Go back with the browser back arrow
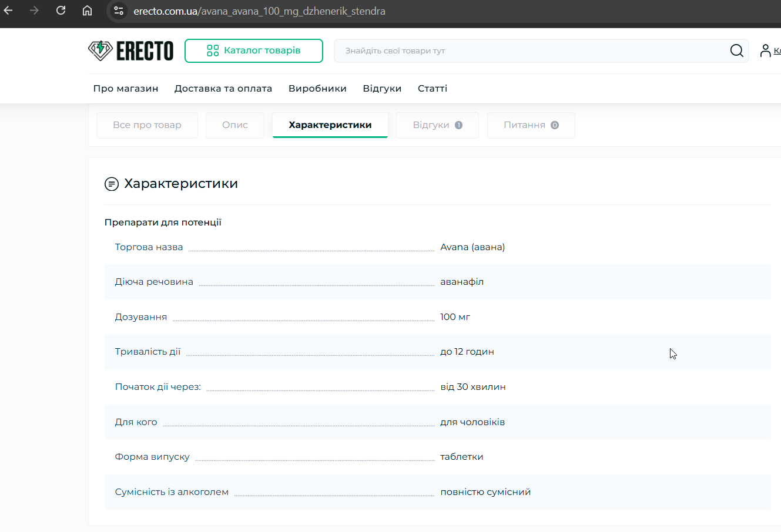 8,11
